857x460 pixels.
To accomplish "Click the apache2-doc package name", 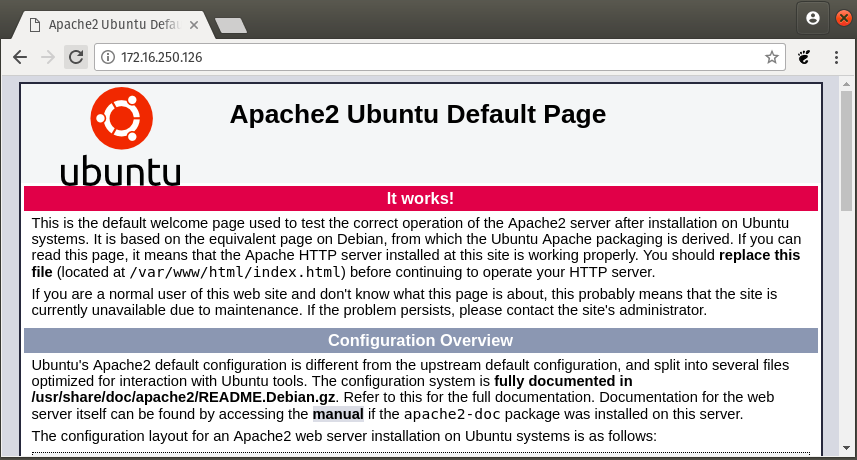I will click(452, 414).
